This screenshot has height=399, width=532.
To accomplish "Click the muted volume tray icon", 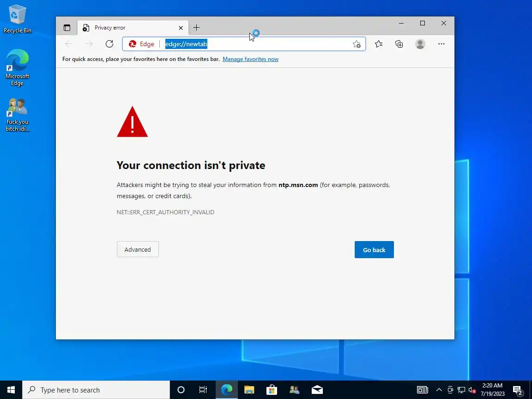I will point(472,390).
